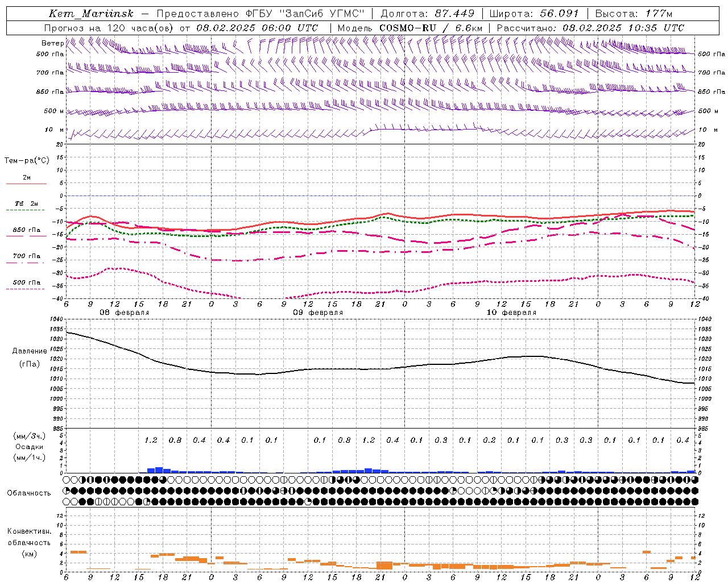
Task: Click the 'Конвективн.' convective cloud label
Action: tap(29, 531)
